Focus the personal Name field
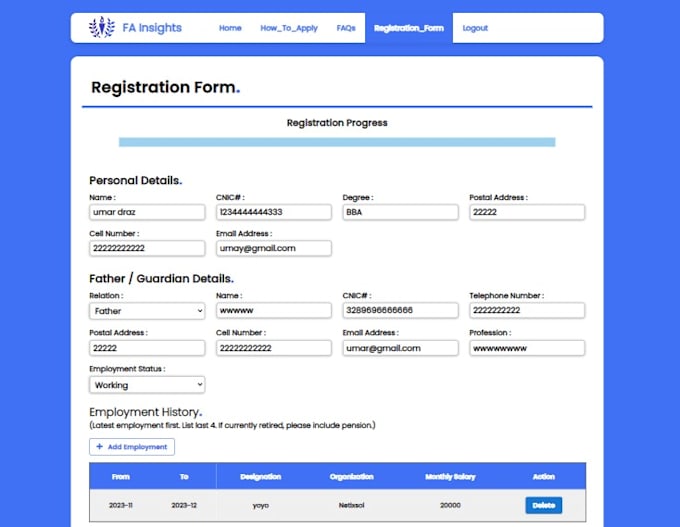The height and width of the screenshot is (527, 680). (147, 213)
